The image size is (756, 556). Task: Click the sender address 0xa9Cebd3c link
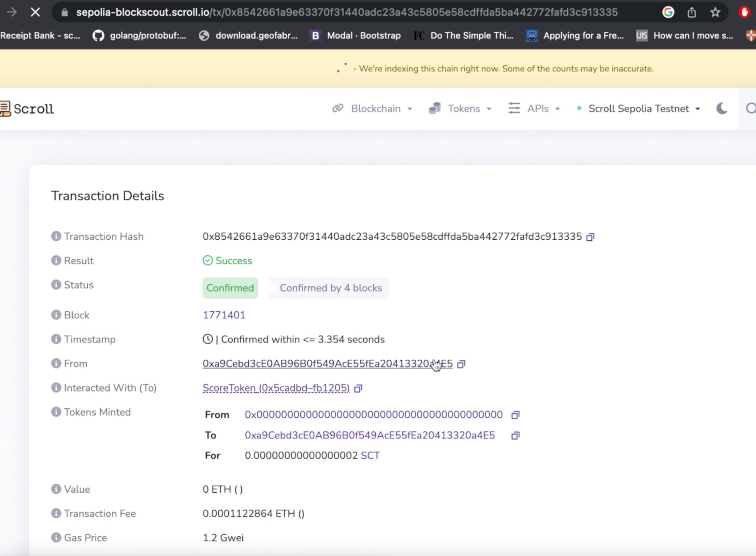tap(327, 363)
